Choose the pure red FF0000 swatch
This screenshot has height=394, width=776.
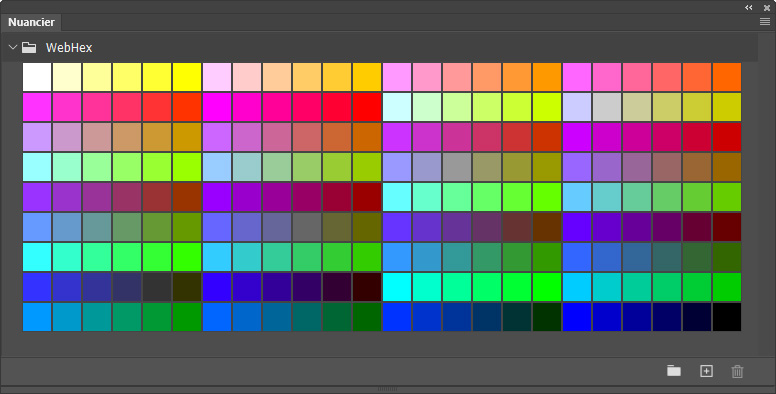coord(367,107)
